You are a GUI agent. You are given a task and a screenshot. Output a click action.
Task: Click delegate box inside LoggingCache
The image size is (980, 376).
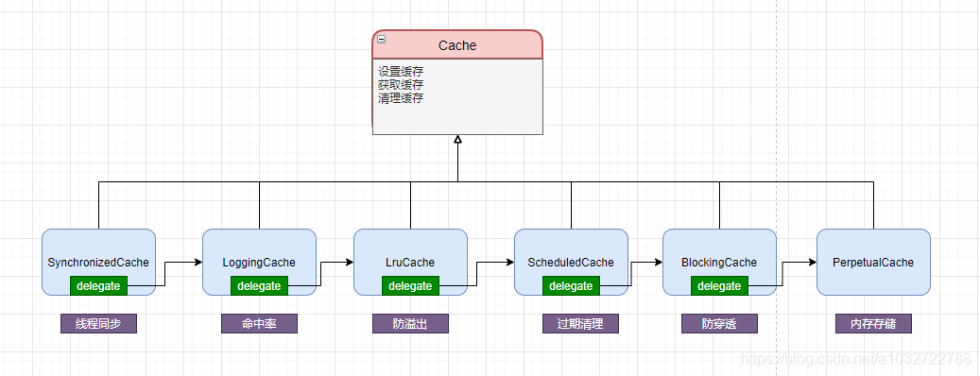click(x=259, y=286)
